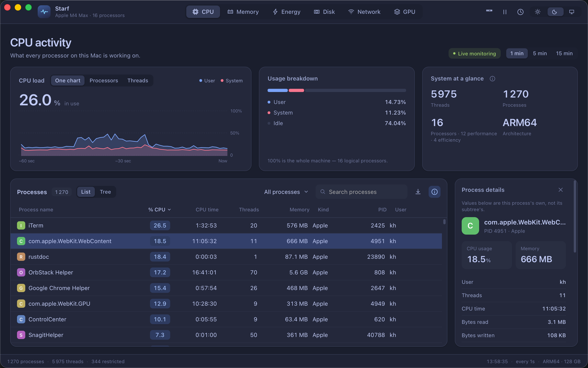
Task: Click the 344 restricted status bar entry
Action: (x=108, y=362)
